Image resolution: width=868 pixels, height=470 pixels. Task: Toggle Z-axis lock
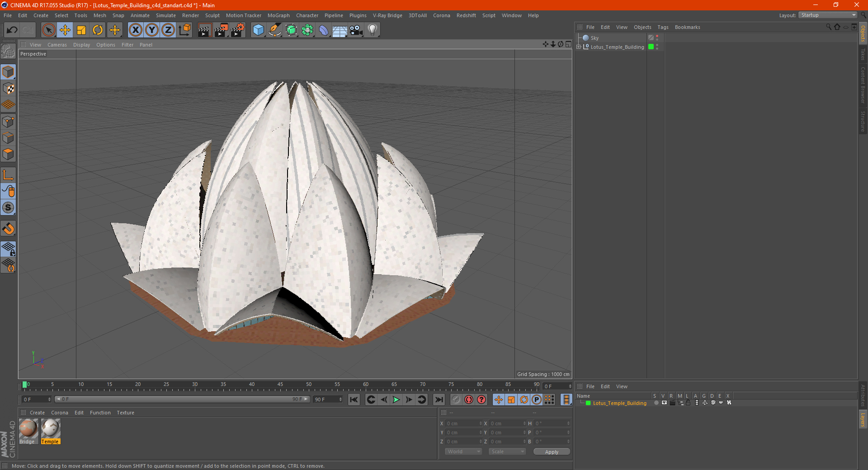[x=168, y=30]
